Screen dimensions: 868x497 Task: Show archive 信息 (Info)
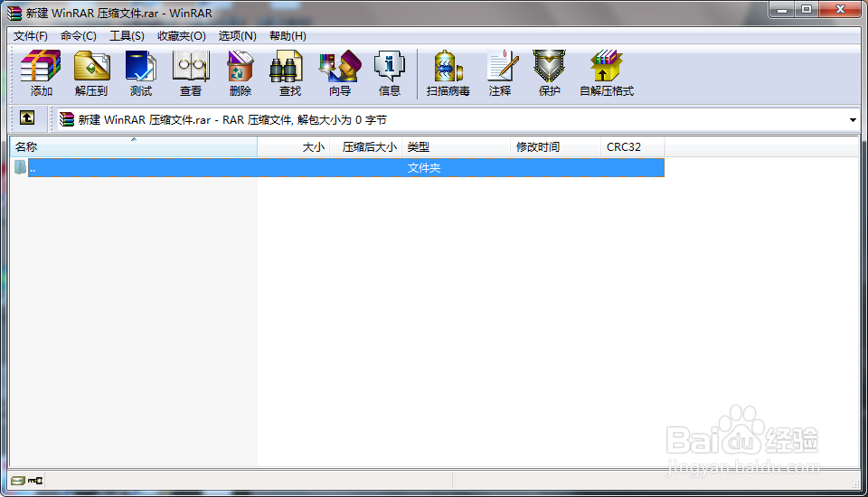click(389, 73)
